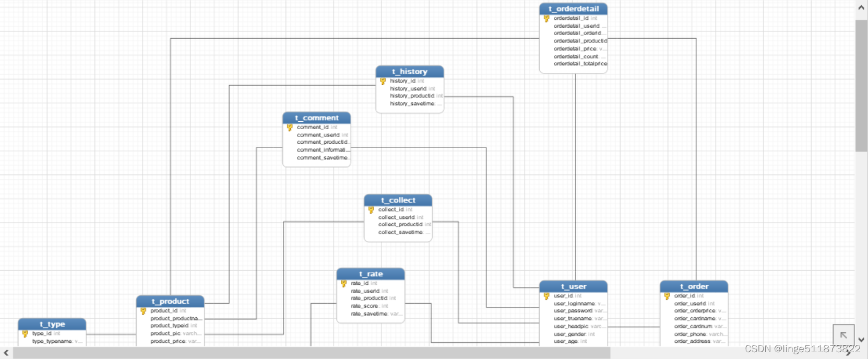
Task: Open the diagonal-arrow navigator button in the corner
Action: click(843, 335)
